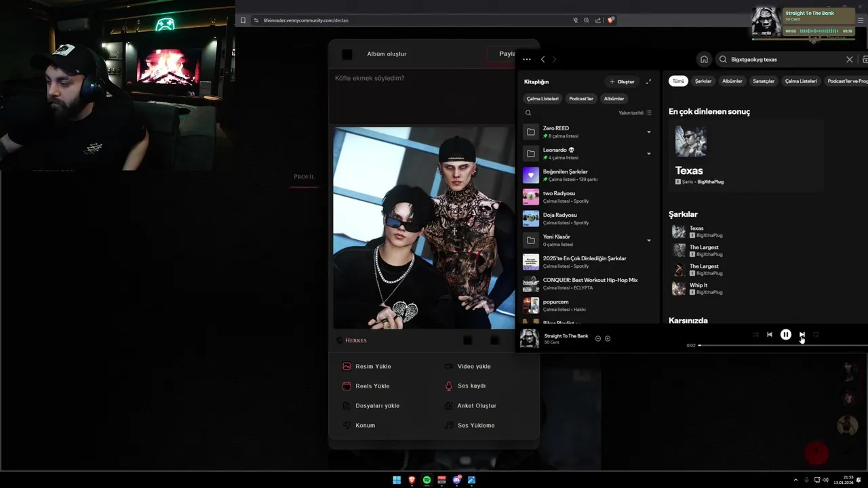868x488 pixels.
Task: Filter library by Çalma Listeleri chip
Action: [x=542, y=98]
